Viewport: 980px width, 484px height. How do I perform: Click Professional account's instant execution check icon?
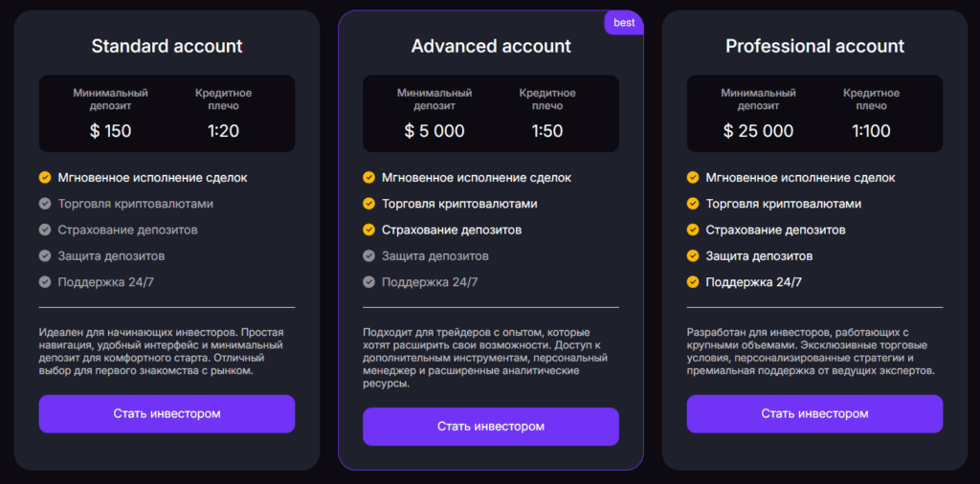pyautogui.click(x=693, y=177)
